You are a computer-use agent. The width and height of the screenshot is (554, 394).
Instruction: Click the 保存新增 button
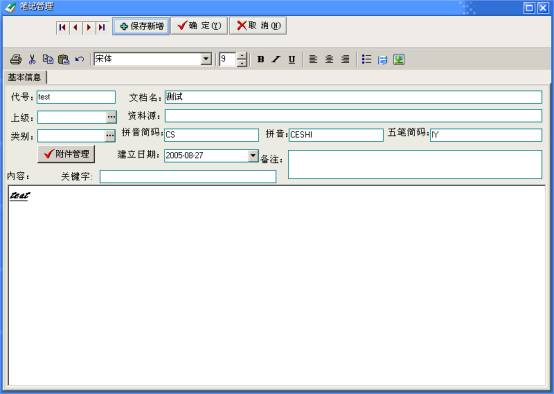[x=141, y=26]
